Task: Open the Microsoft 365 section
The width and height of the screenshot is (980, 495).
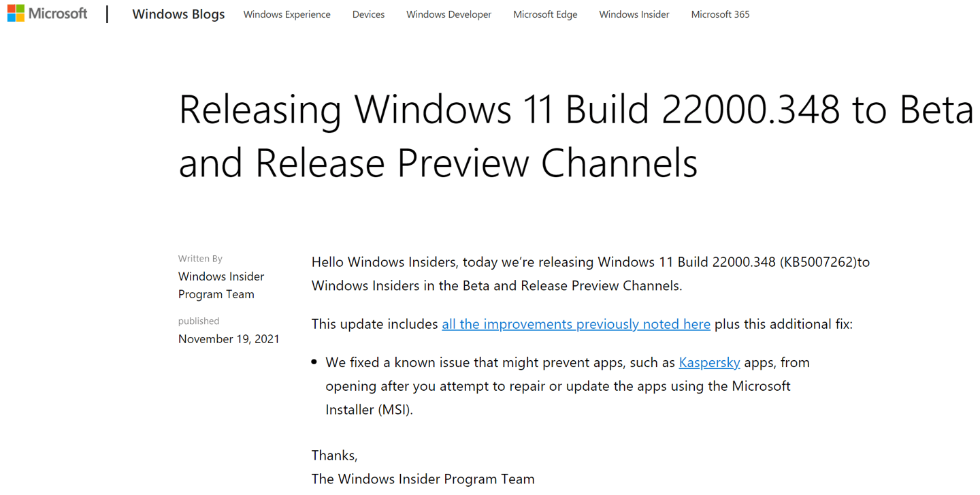Action: click(x=720, y=14)
